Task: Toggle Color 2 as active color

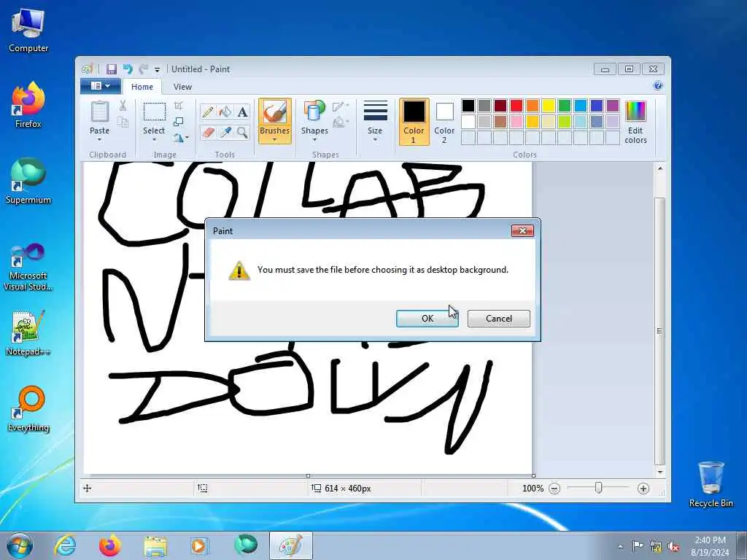Action: [444, 122]
